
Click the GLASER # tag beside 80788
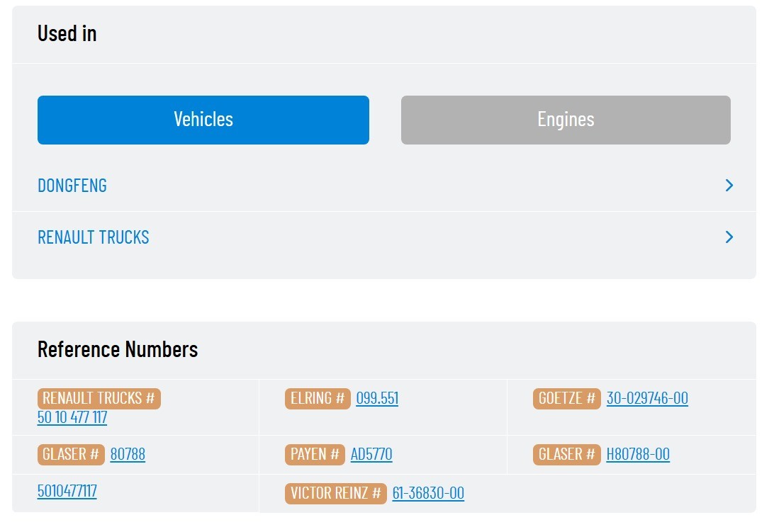tap(71, 454)
